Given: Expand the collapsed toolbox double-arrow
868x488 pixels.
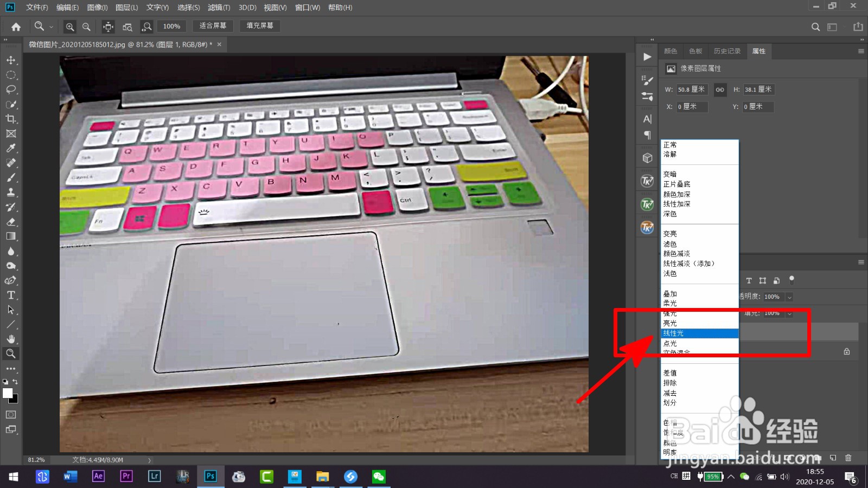Looking at the screenshot, I should pyautogui.click(x=5, y=40).
